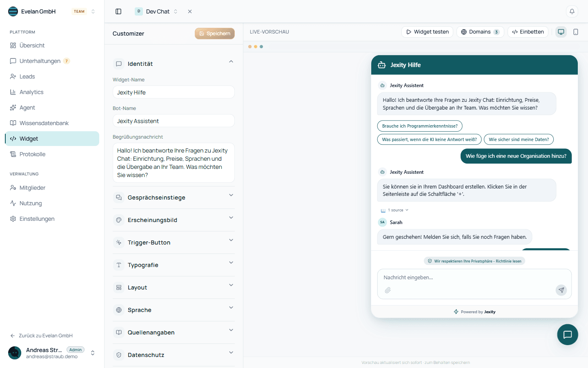Image resolution: width=588 pixels, height=368 pixels.
Task: Click the Widget testen button
Action: pyautogui.click(x=427, y=32)
